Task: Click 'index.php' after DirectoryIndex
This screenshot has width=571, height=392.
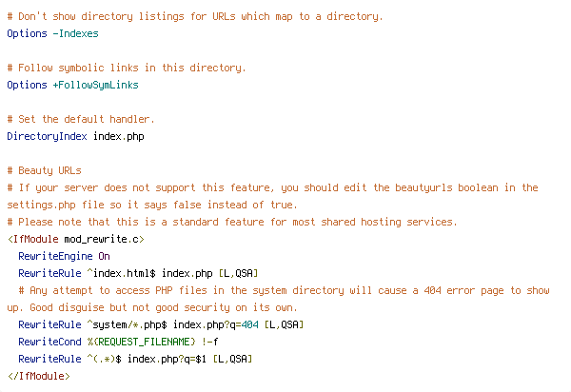Action: (x=119, y=136)
